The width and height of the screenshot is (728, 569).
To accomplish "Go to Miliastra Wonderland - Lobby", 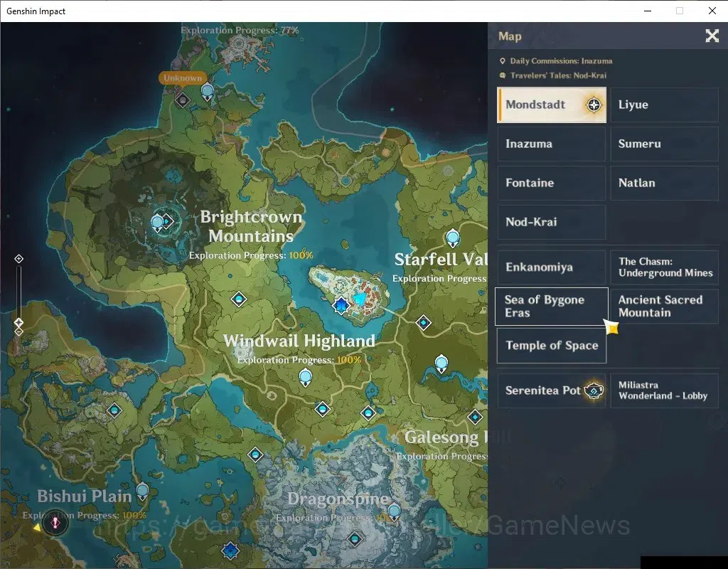I will click(x=665, y=390).
